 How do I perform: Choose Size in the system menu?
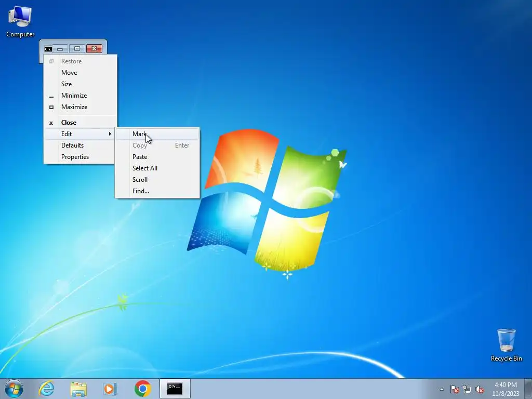(81, 84)
